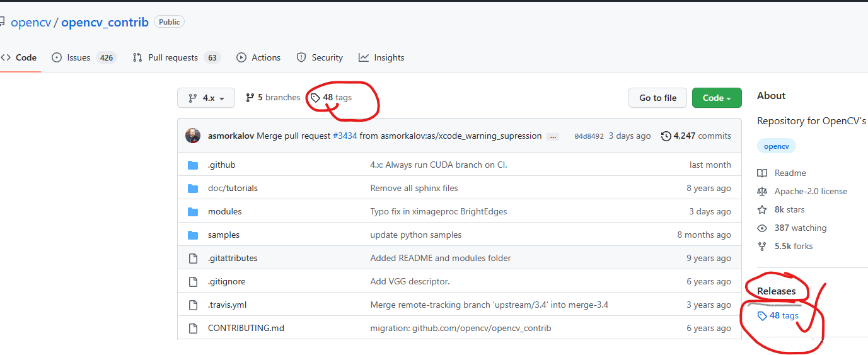Open the opencv owner link
This screenshot has width=868, height=355.
point(31,23)
